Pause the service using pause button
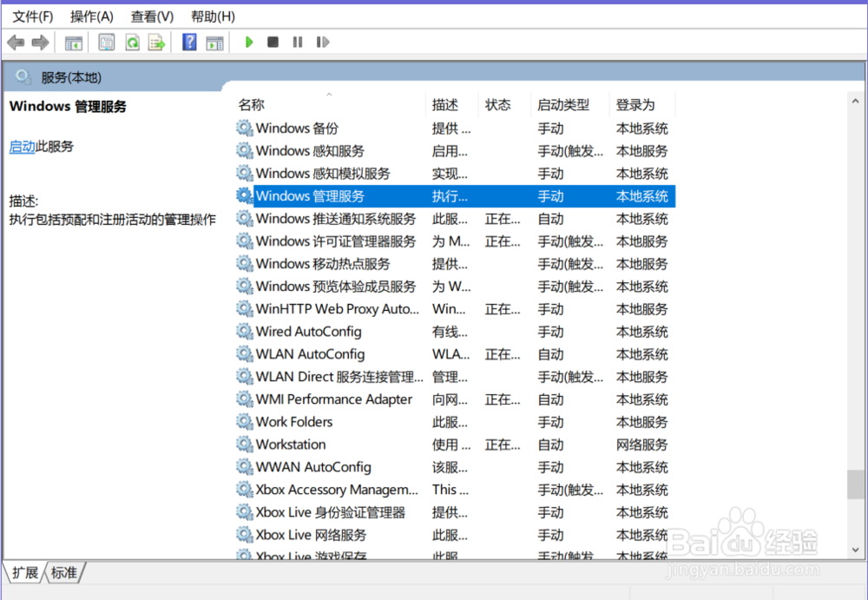 point(298,42)
